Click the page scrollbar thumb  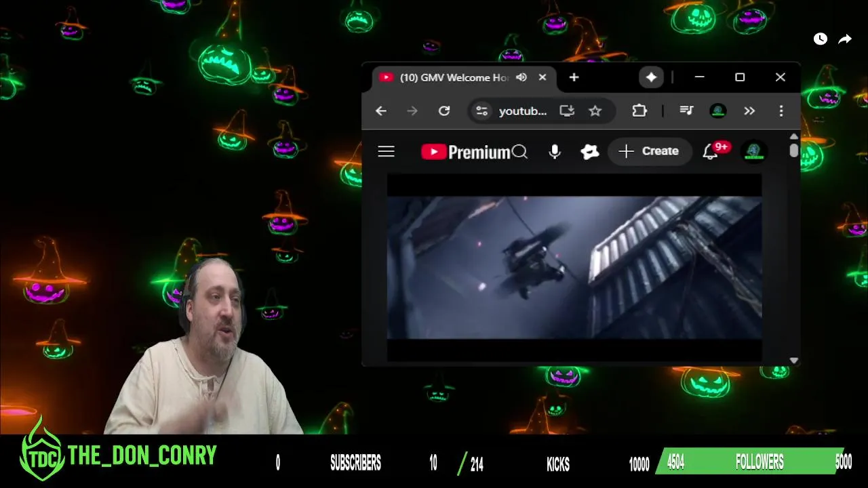coord(794,150)
